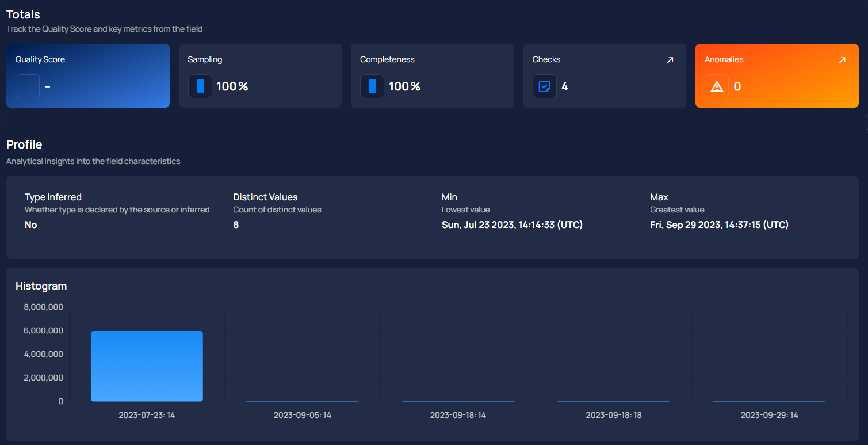Click the Anomalies count 0
The width and height of the screenshot is (868, 445).
(x=737, y=86)
